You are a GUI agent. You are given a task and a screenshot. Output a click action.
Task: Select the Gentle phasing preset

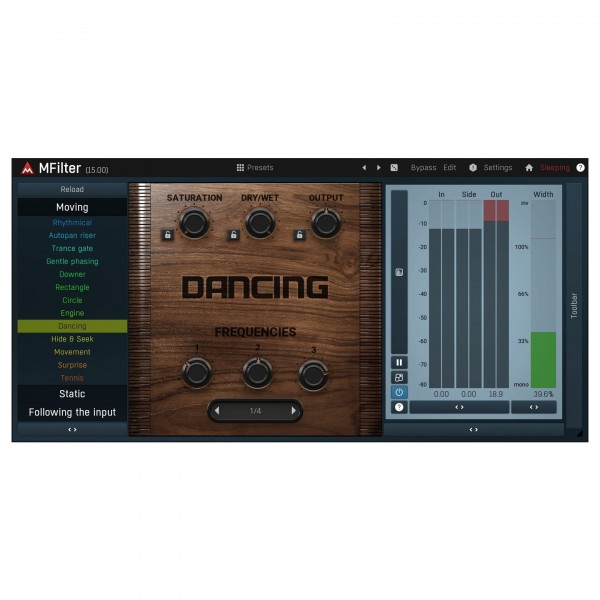[x=72, y=262]
